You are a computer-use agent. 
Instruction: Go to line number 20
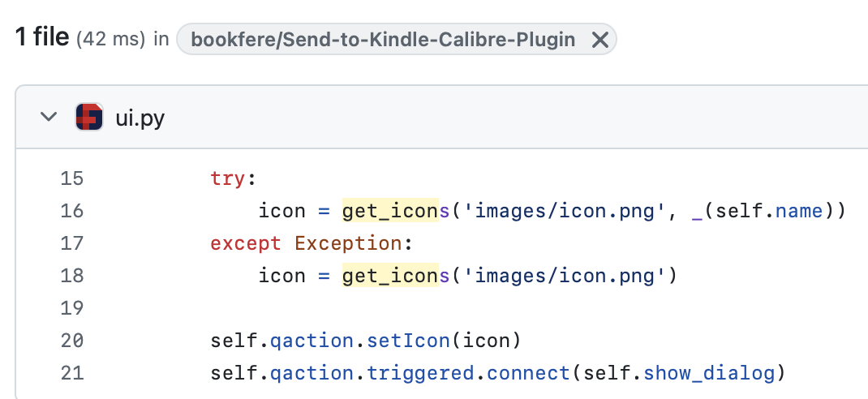point(72,341)
